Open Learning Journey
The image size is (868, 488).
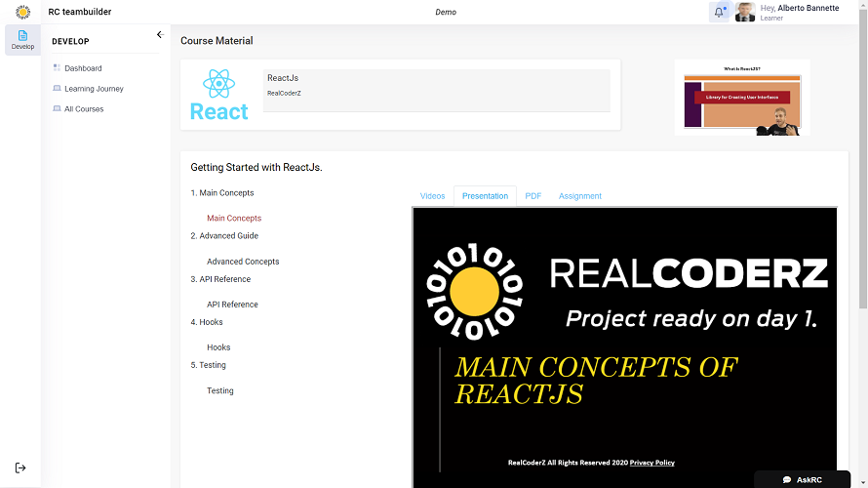(94, 89)
